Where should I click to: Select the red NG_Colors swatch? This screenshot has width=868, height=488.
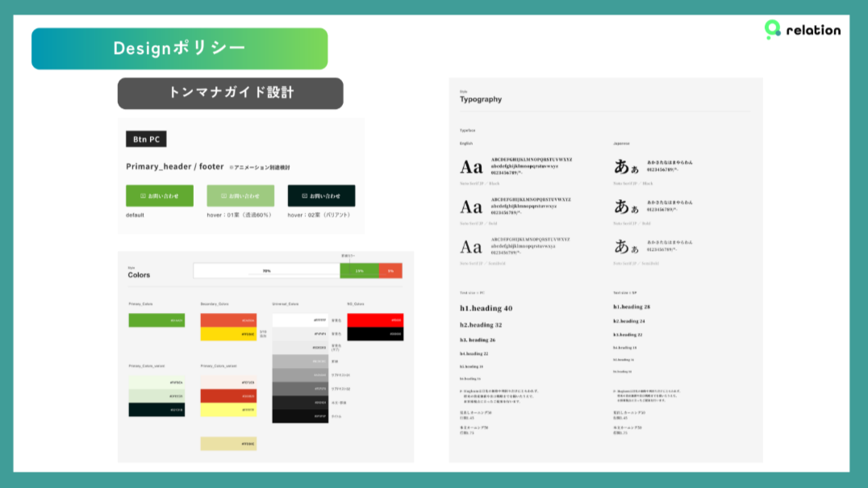point(375,320)
